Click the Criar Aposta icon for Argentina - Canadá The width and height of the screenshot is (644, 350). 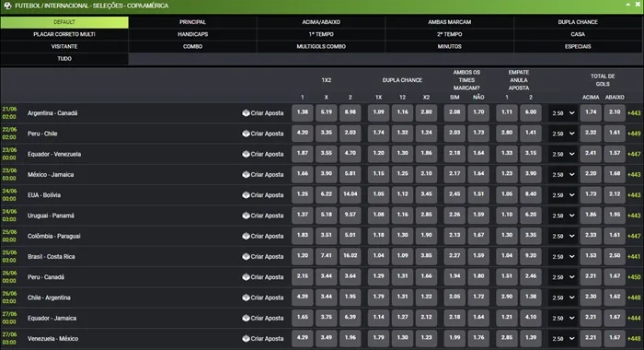coord(246,113)
